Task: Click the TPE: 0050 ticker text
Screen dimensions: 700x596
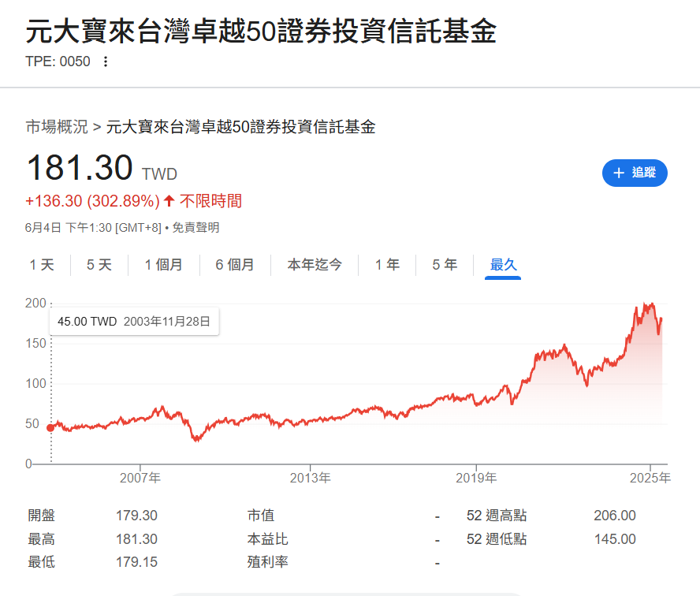Action: (x=58, y=61)
